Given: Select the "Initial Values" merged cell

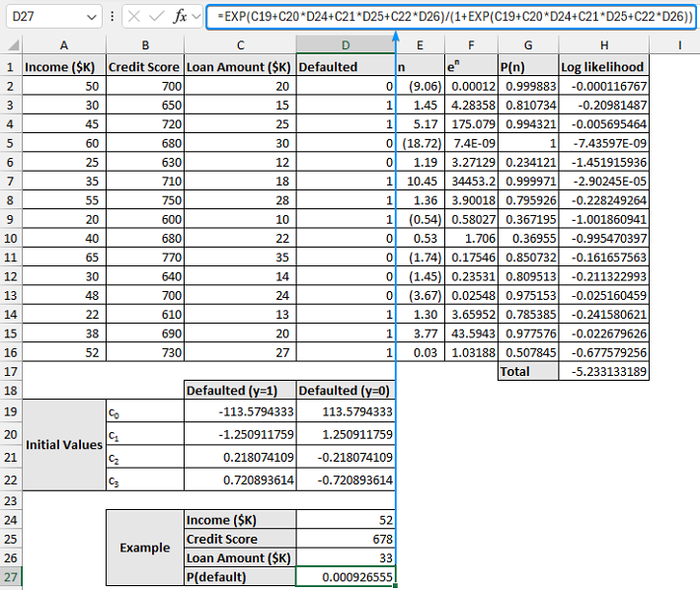Looking at the screenshot, I should coord(64,444).
